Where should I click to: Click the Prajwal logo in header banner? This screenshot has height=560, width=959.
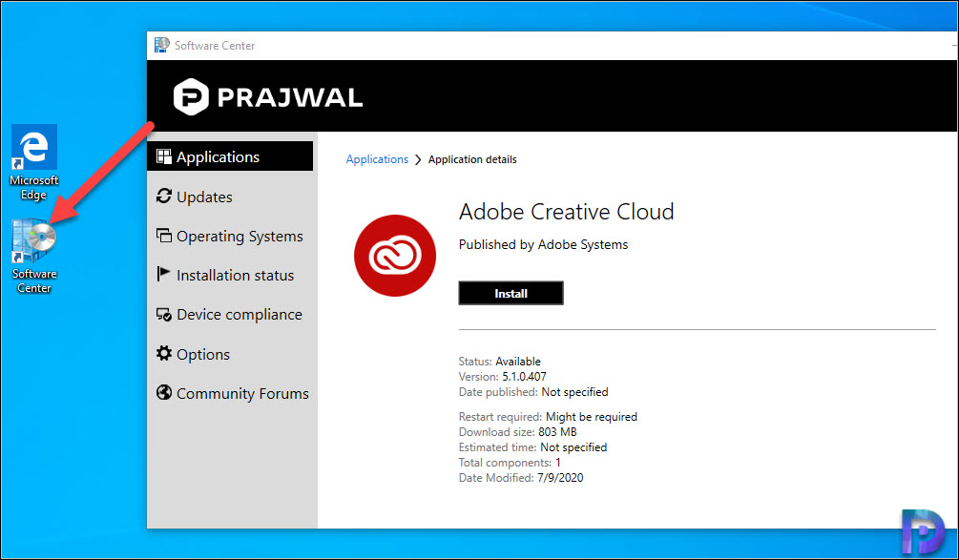click(268, 97)
